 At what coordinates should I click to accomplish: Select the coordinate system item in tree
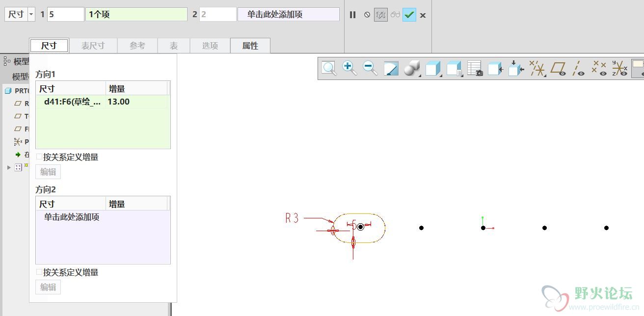click(x=18, y=142)
